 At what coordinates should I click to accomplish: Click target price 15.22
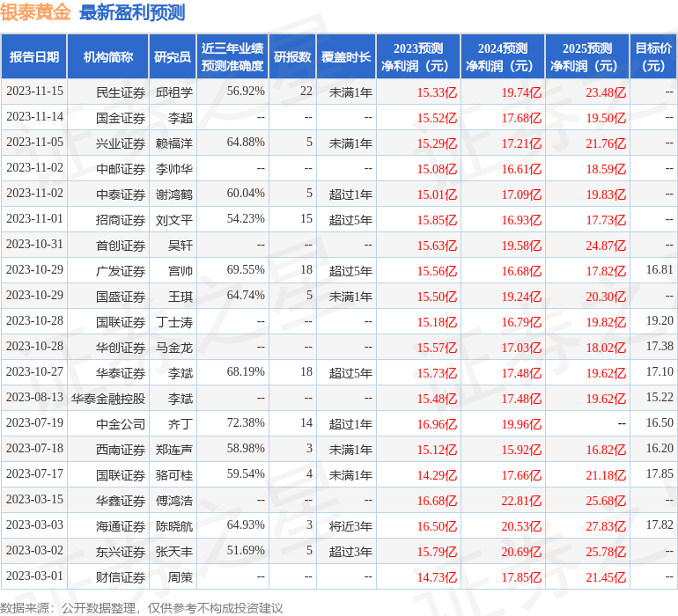click(660, 397)
